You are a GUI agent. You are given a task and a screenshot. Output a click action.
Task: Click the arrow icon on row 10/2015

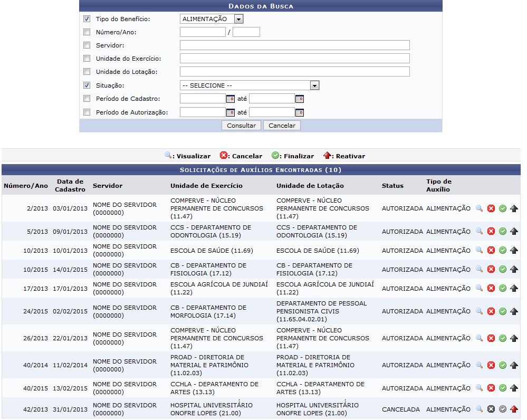point(514,270)
